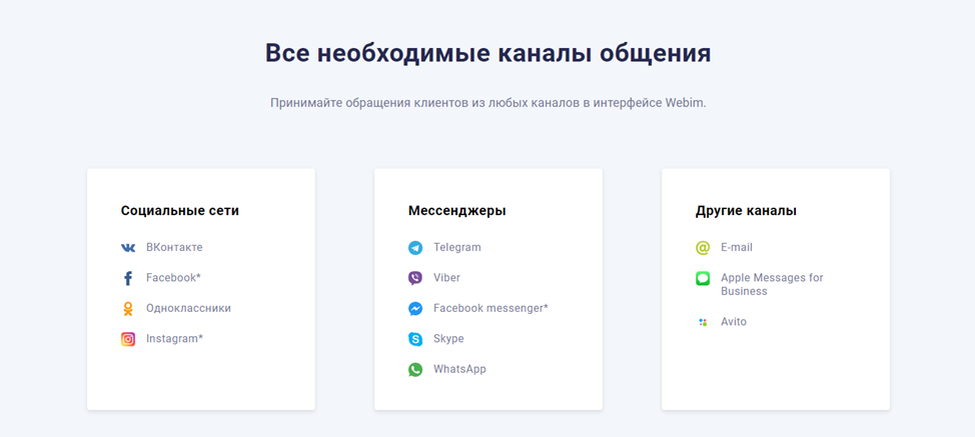The height and width of the screenshot is (437, 975).
Task: Click the purple Viber icon
Action: [x=415, y=278]
